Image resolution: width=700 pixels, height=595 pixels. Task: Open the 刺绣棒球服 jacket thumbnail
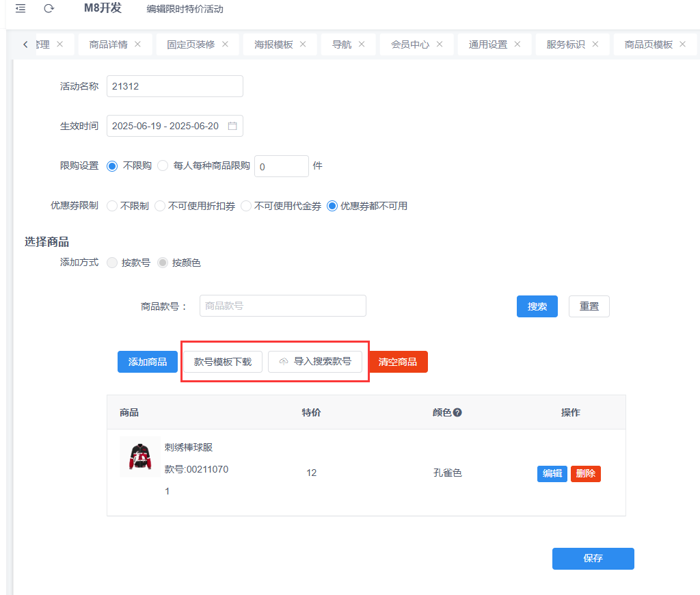(x=140, y=457)
